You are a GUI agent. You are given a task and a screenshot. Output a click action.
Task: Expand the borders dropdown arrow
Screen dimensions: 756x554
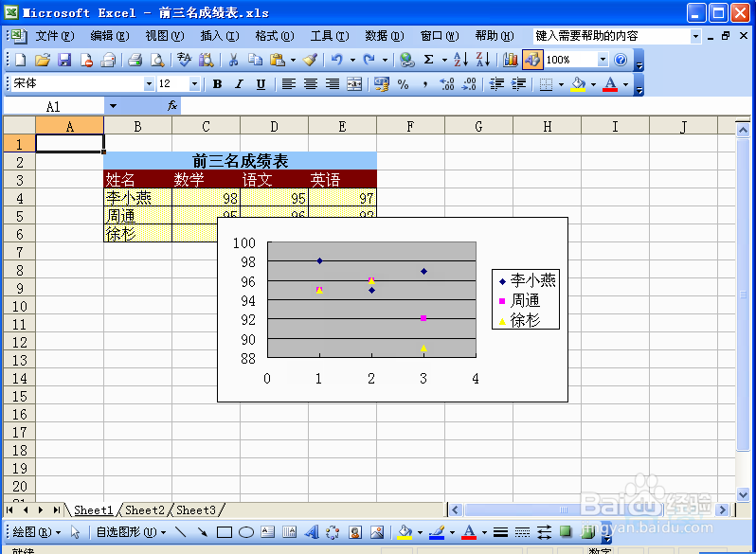pyautogui.click(x=561, y=84)
